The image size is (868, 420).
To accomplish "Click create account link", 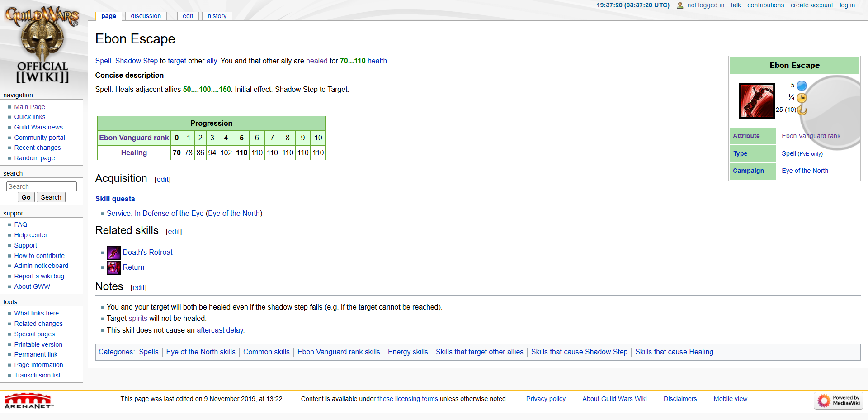I will pos(811,5).
